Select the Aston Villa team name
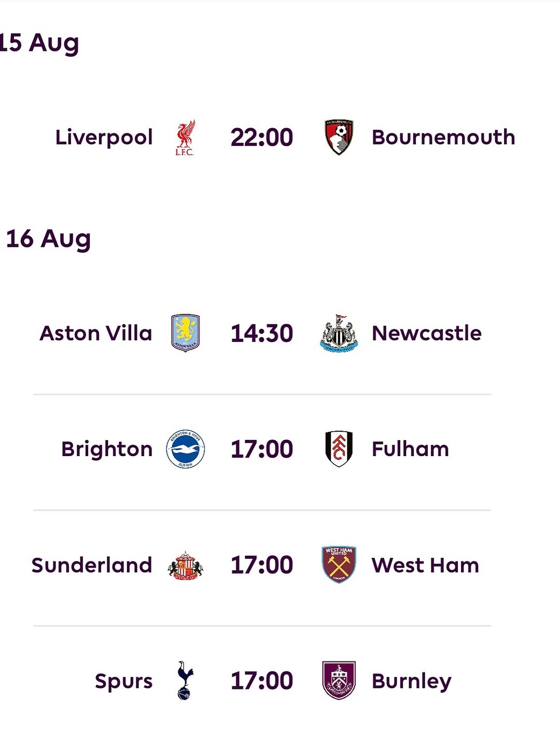The image size is (560, 742). 96,333
